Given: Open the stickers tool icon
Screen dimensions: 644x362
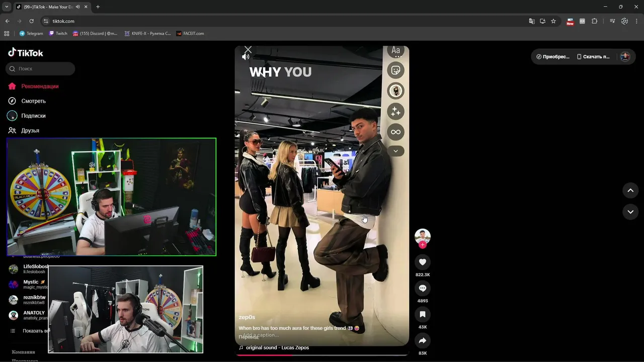Looking at the screenshot, I should click(396, 70).
